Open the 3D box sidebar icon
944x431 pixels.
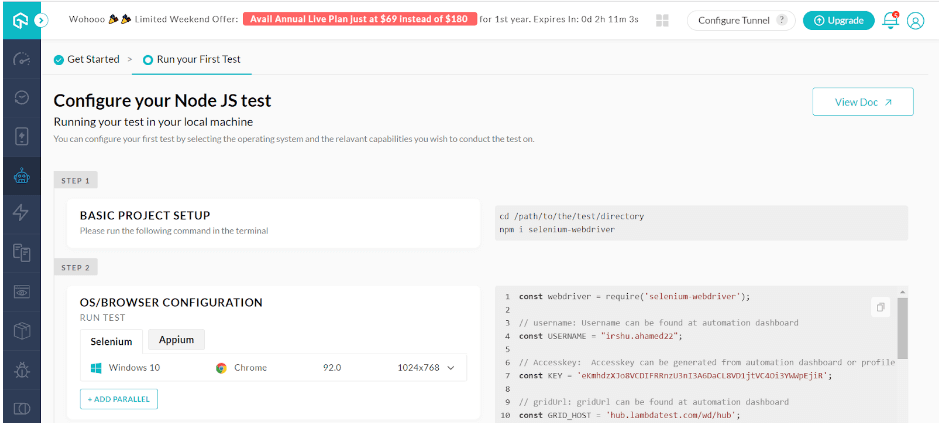click(21, 330)
